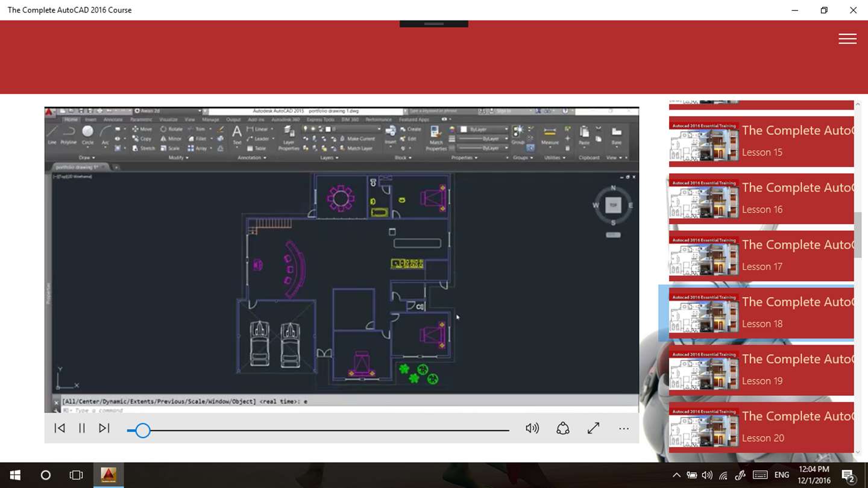Switch to the Output ribbon tab
The height and width of the screenshot is (488, 868).
pos(233,120)
